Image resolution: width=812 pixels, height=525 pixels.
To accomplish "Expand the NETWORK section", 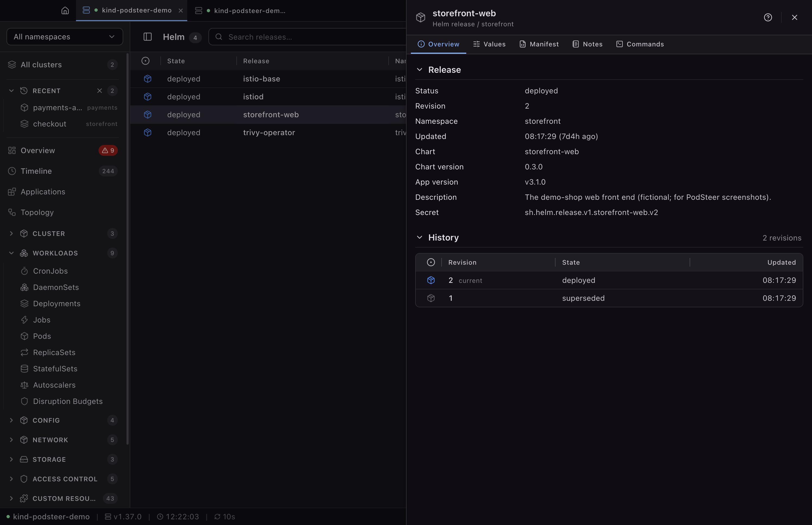I will click(11, 440).
